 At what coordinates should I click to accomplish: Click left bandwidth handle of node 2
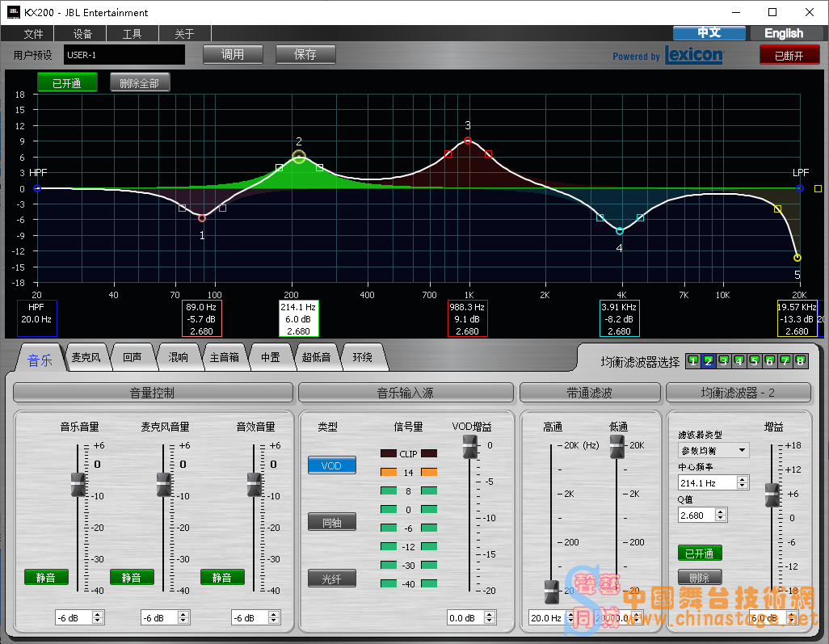tap(279, 167)
